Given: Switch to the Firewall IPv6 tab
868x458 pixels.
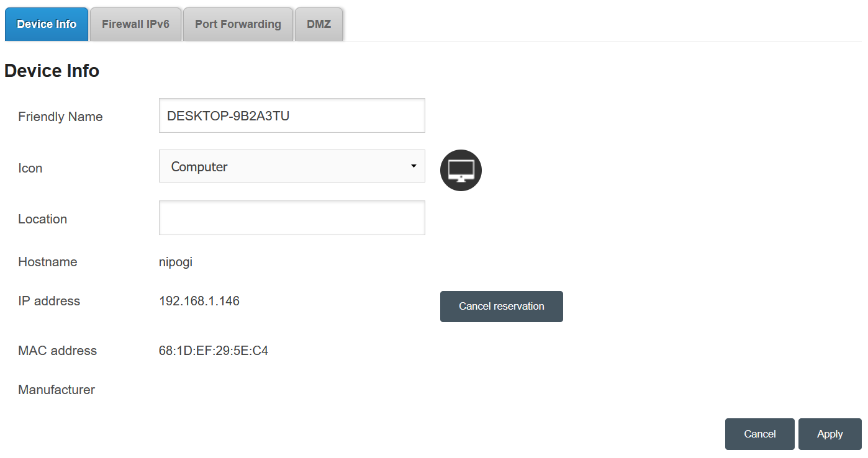Looking at the screenshot, I should pos(135,24).
